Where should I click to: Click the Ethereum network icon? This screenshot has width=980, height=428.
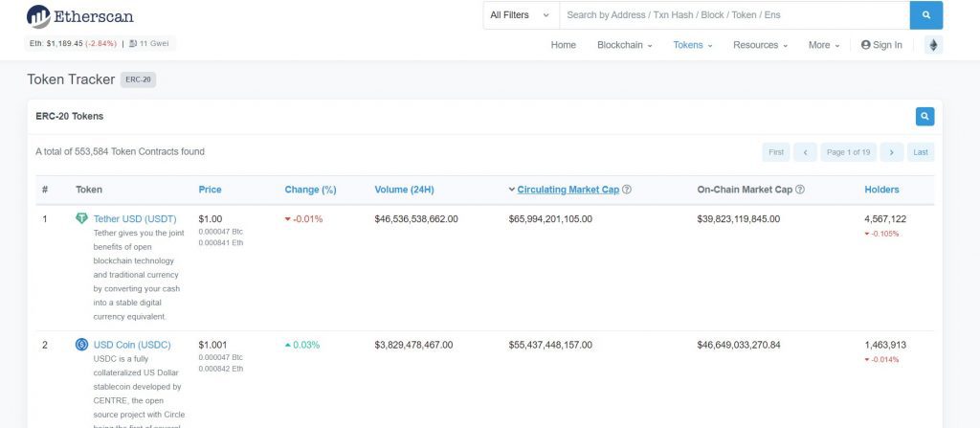[933, 45]
